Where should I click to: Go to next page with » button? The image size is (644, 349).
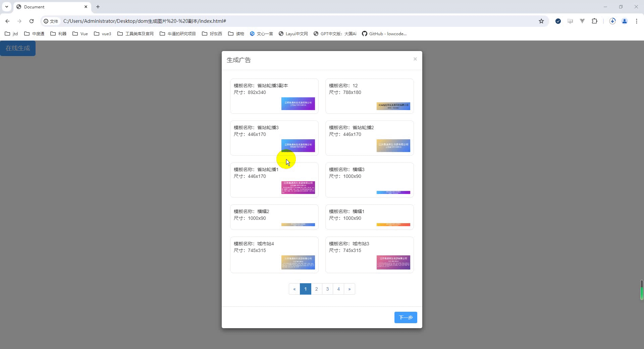pyautogui.click(x=350, y=289)
